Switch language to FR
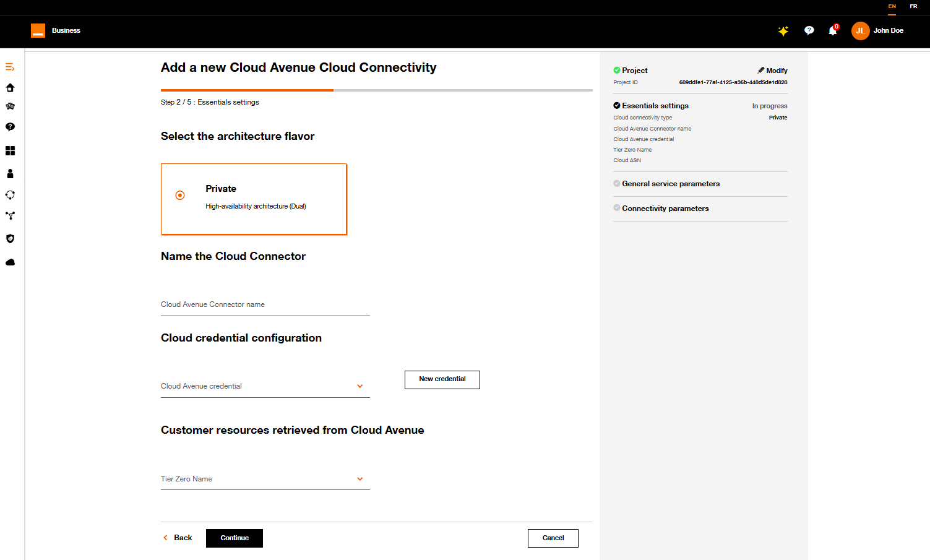The height and width of the screenshot is (560, 930). click(913, 6)
